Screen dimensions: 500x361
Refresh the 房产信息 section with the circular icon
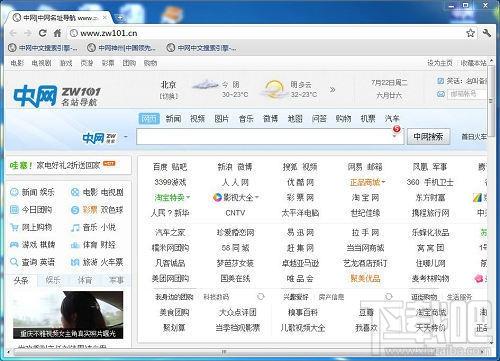(388, 296)
